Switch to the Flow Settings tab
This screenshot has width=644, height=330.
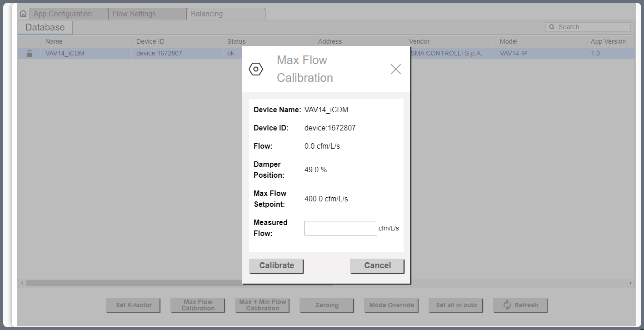pyautogui.click(x=147, y=14)
